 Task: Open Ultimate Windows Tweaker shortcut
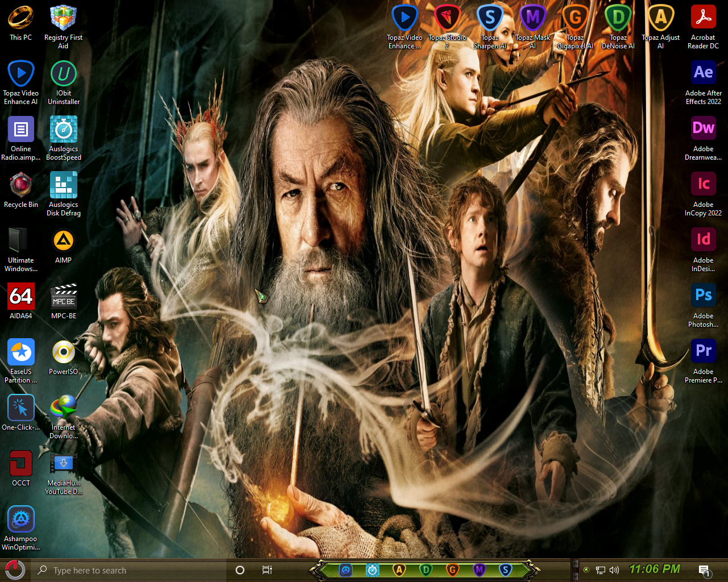pyautogui.click(x=20, y=250)
